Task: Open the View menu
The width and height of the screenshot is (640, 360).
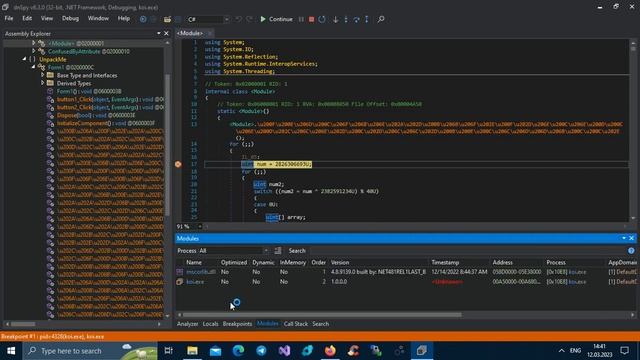Action: point(47,18)
